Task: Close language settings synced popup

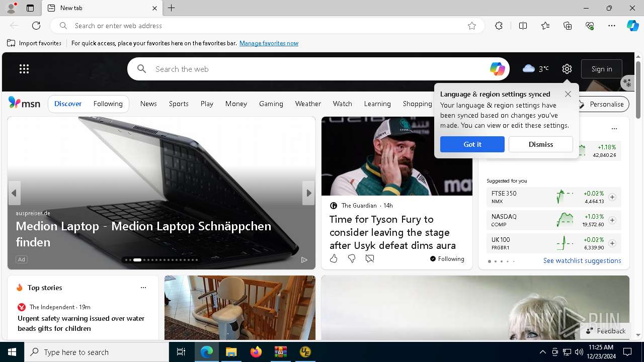Action: [568, 94]
